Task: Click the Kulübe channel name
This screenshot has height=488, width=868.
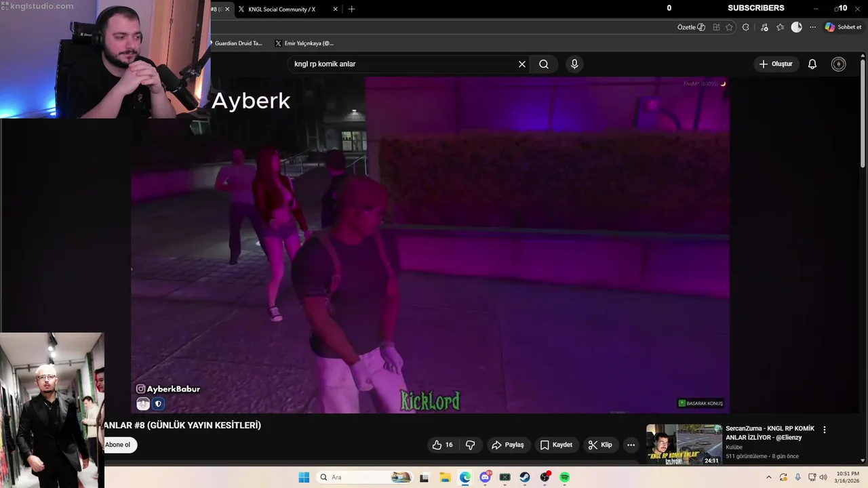Action: [x=734, y=447]
